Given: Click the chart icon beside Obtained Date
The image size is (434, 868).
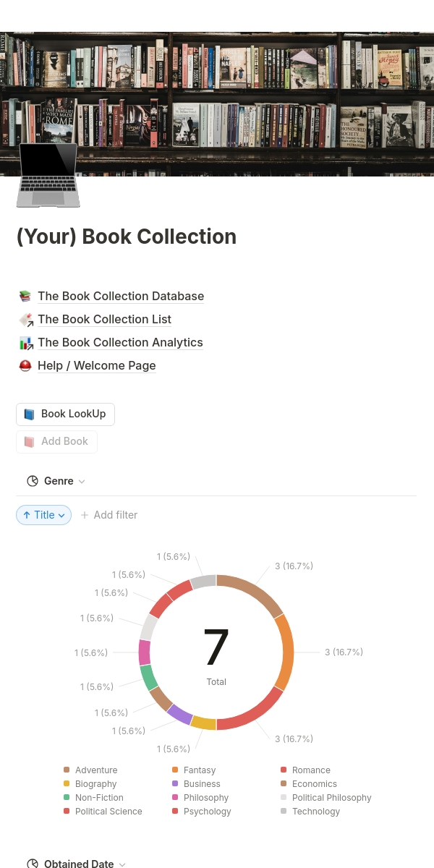Looking at the screenshot, I should point(33,864).
